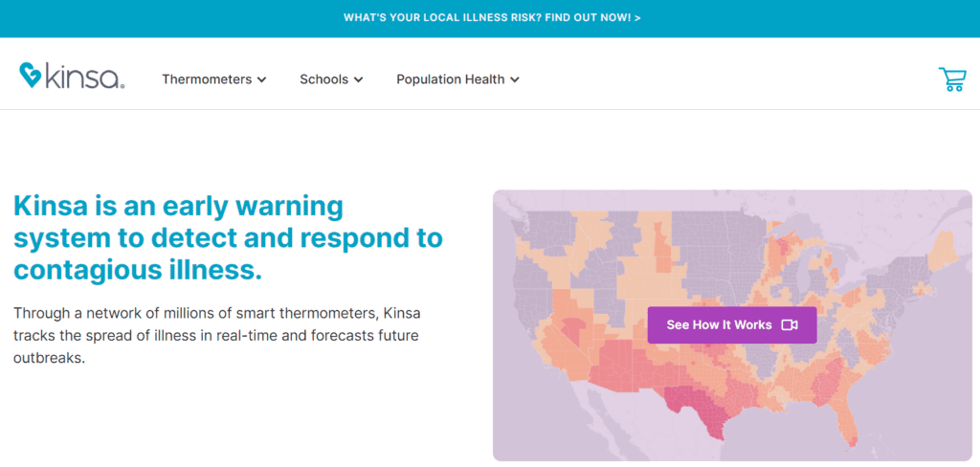
Task: Click the illness map thumbnail background
Action: [x=732, y=325]
